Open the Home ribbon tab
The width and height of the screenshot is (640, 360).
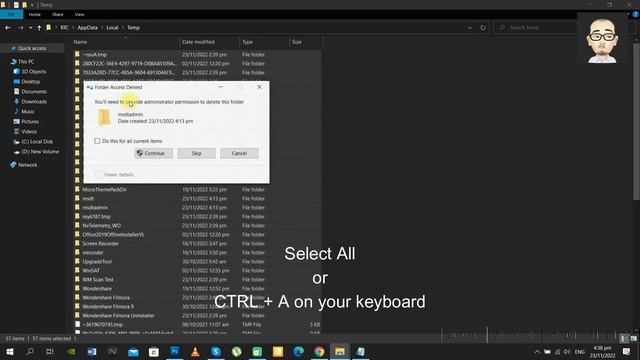point(35,14)
